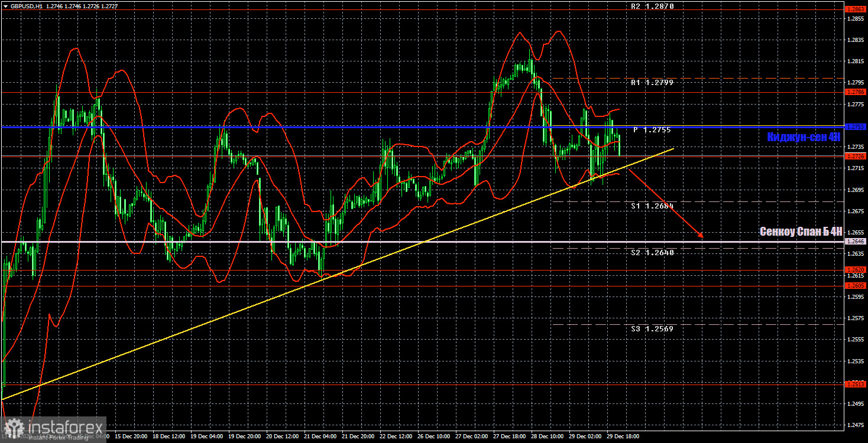Image resolution: width=868 pixels, height=443 pixels.
Task: Click the 1.2675 price scale value
Action: tap(856, 211)
